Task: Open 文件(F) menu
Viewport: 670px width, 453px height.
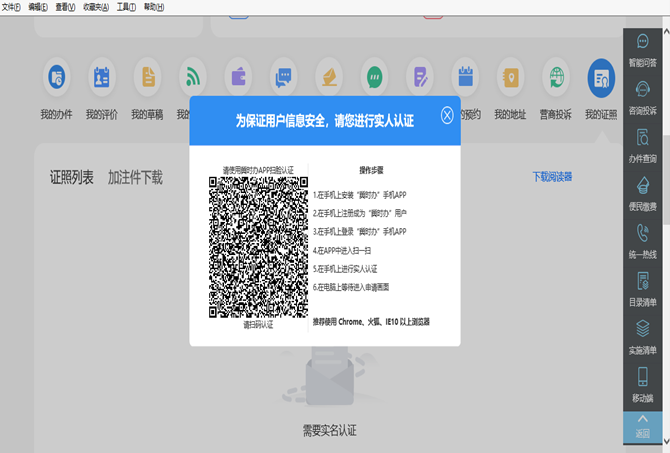Action: click(11, 7)
